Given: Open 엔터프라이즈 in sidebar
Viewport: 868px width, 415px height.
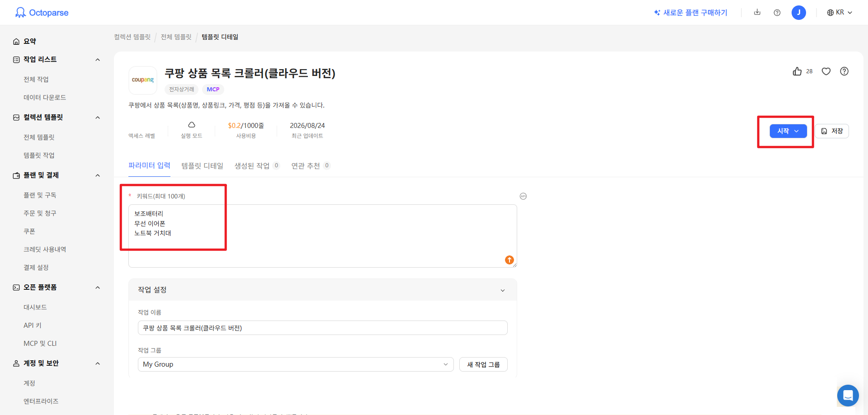Looking at the screenshot, I should 41,401.
